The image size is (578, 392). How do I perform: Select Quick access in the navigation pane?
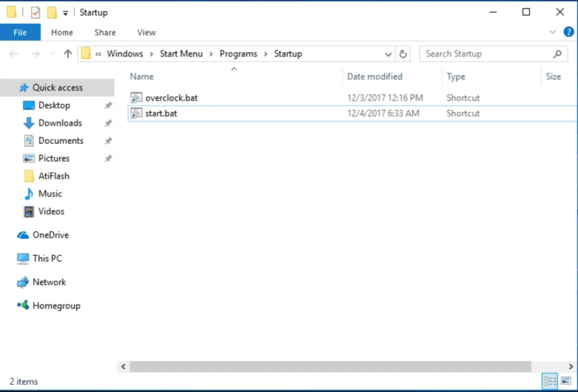(57, 87)
